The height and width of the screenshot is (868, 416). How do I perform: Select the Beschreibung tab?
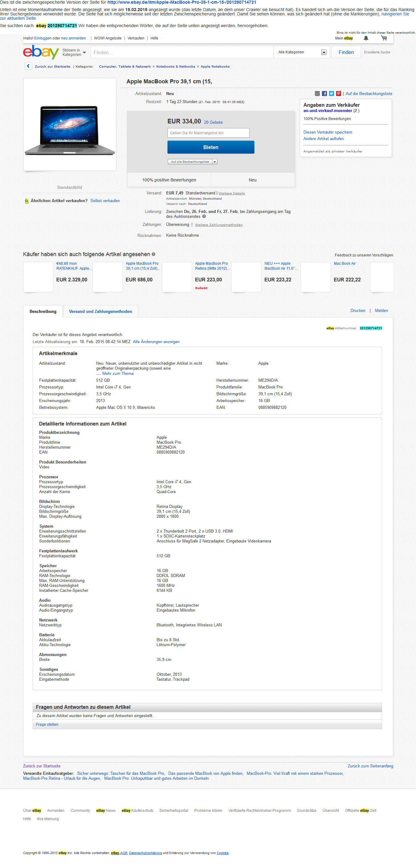tap(43, 311)
